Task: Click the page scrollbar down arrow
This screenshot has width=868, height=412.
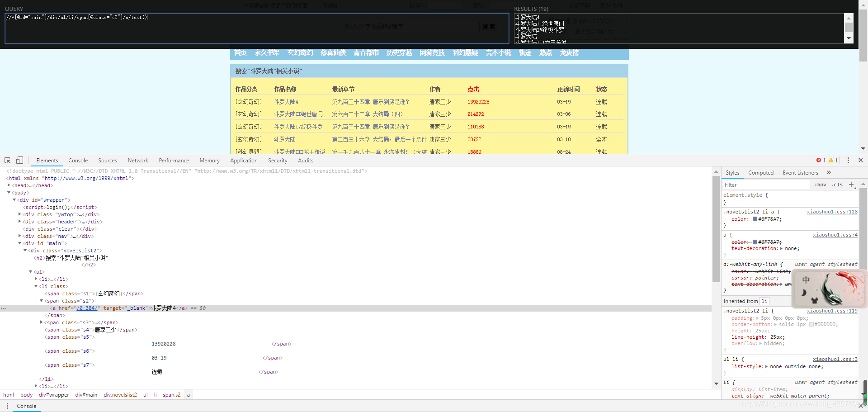Action: [x=863, y=148]
